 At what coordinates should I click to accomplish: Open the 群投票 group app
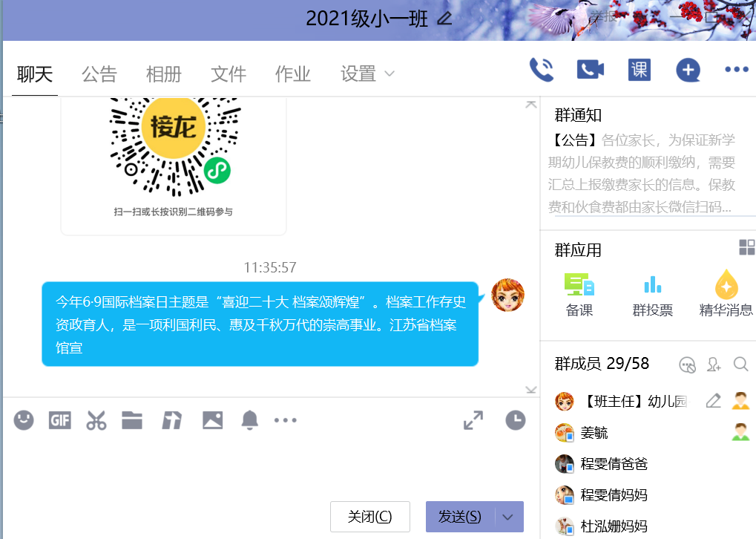point(653,295)
